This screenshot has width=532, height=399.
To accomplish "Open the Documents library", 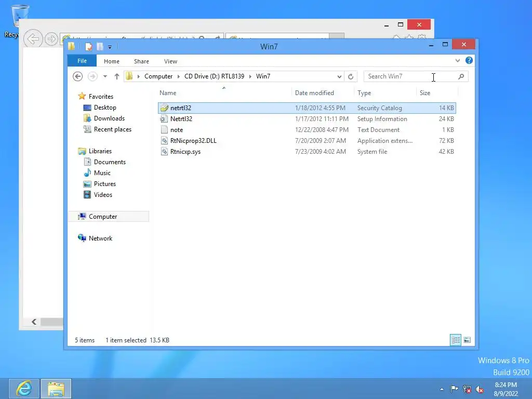I will click(104, 162).
